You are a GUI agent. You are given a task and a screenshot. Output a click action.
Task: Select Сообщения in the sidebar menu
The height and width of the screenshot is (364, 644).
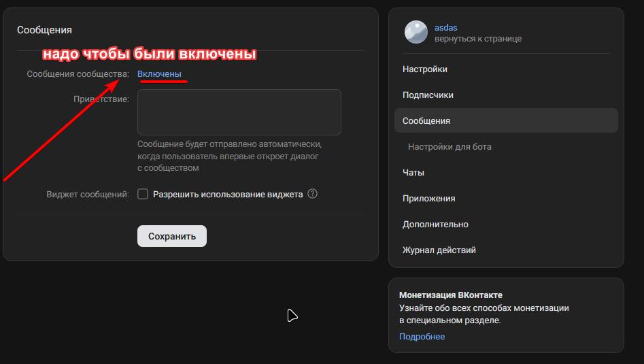tap(426, 121)
